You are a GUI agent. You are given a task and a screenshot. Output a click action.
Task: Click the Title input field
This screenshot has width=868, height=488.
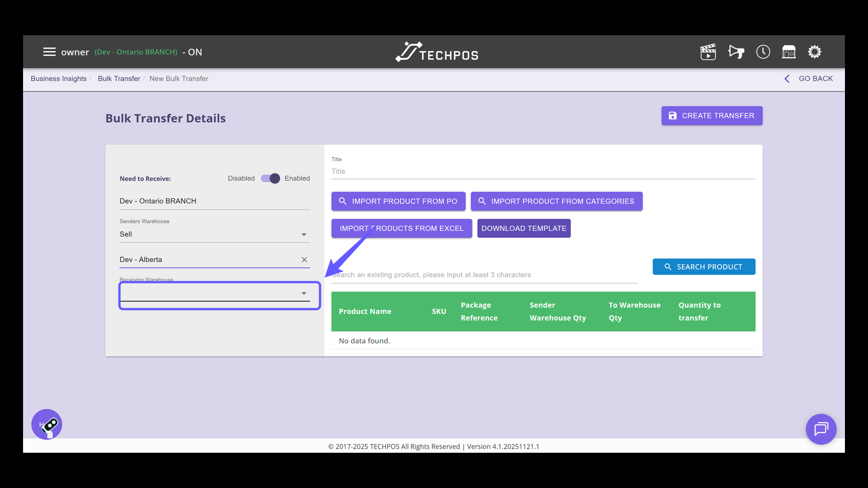542,172
